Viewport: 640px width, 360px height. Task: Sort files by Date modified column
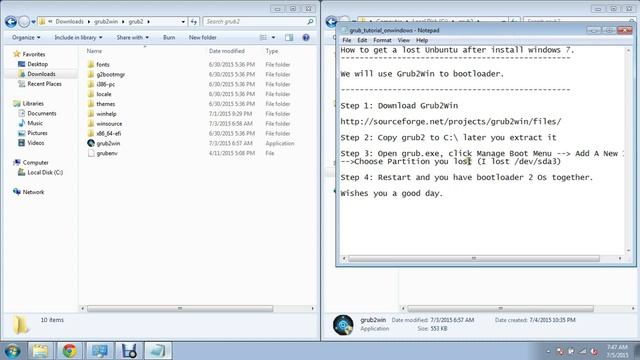point(227,51)
